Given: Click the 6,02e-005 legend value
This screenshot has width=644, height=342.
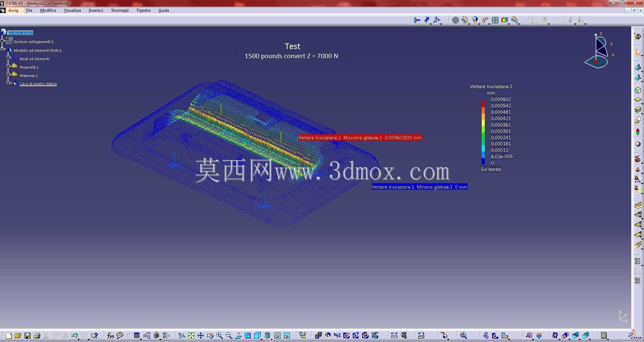Looking at the screenshot, I should 502,156.
